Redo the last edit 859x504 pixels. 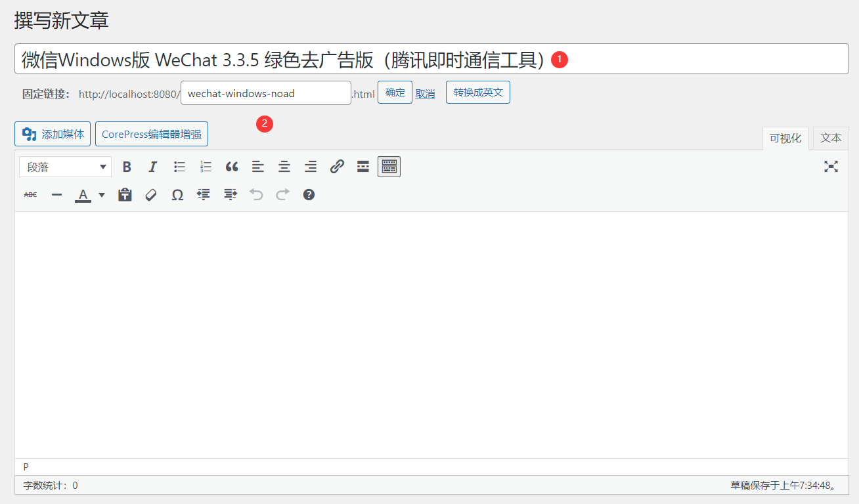(282, 194)
